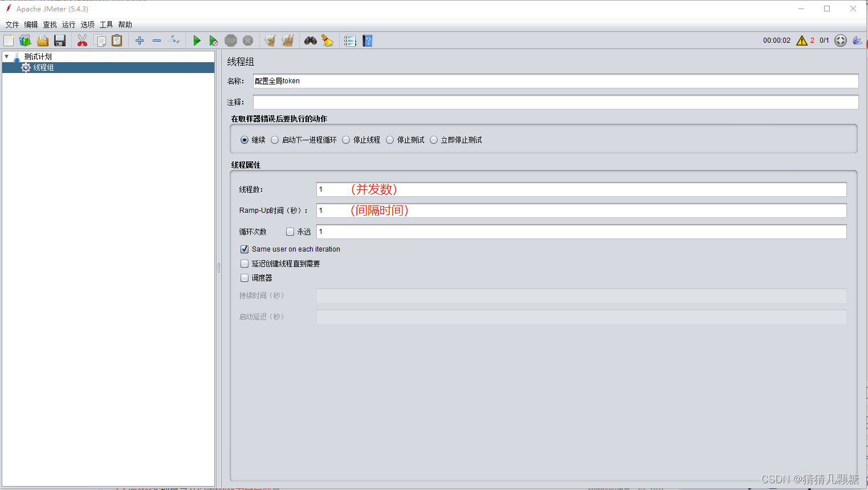
Task: Enable 延迟创建线程直到需要 checkbox
Action: 244,264
